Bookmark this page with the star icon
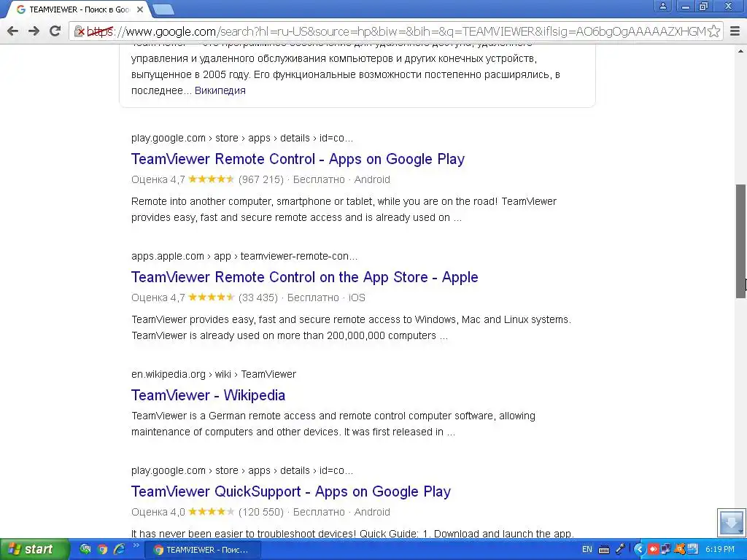The height and width of the screenshot is (560, 747). click(x=713, y=31)
